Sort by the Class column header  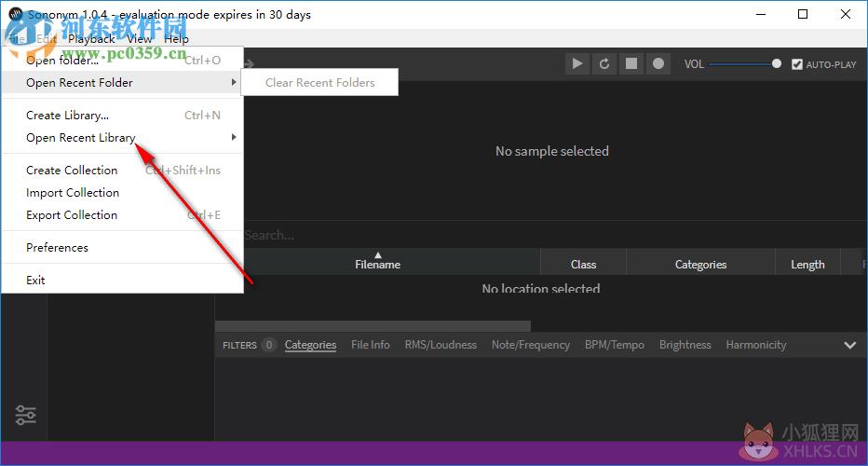click(583, 265)
